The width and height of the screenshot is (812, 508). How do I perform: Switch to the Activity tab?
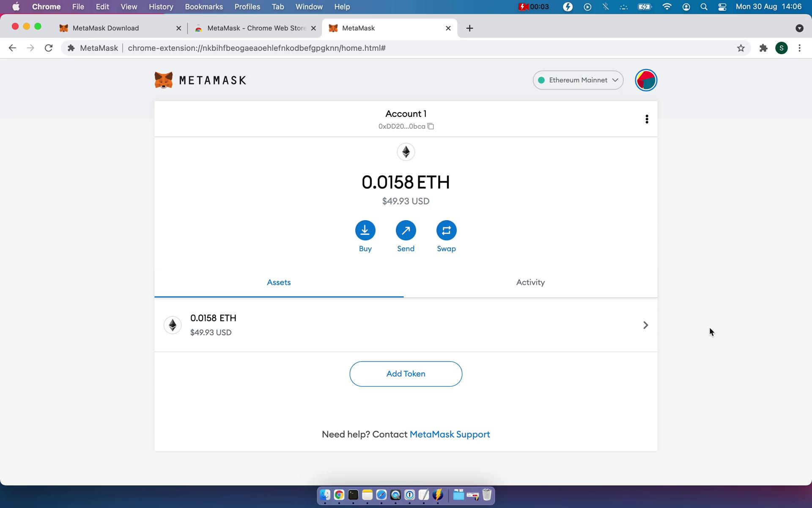click(530, 282)
